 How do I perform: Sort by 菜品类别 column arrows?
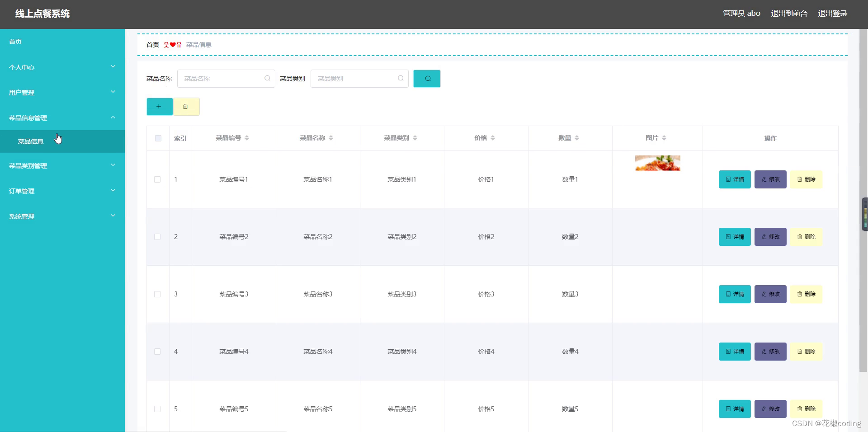click(415, 138)
